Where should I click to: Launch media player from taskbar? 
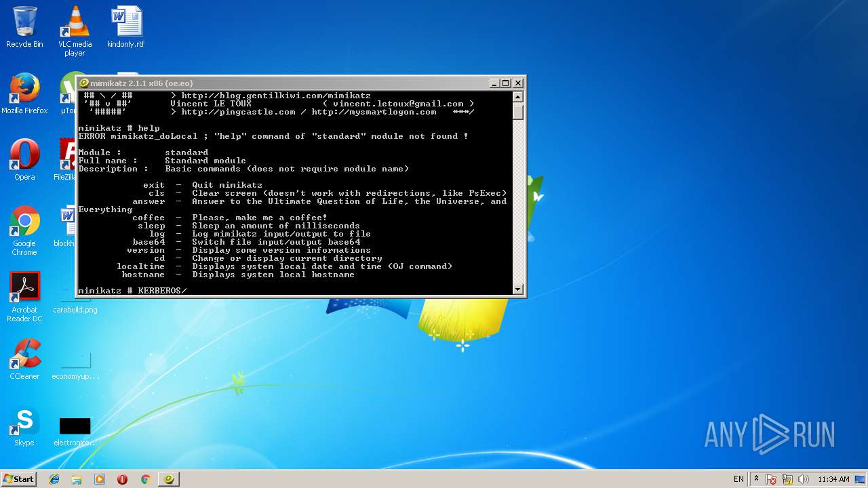100,479
